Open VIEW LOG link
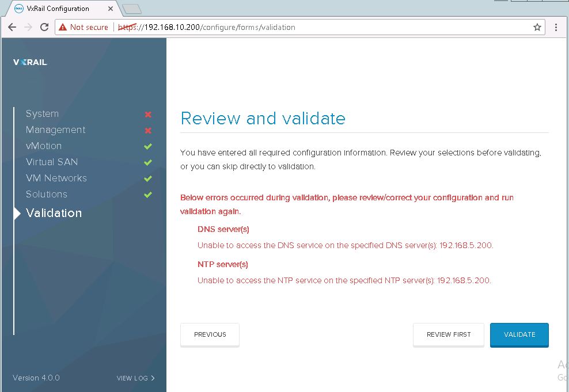This screenshot has height=392, width=569. pos(136,378)
